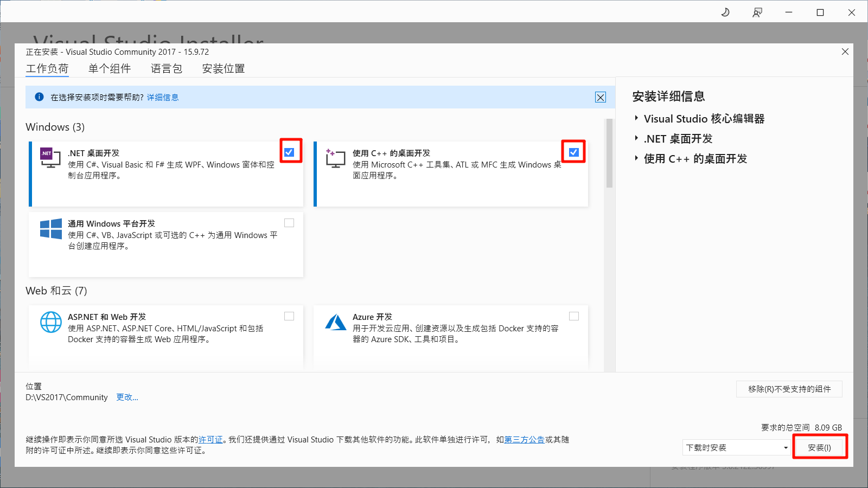
Task: Switch to the 安装位置 tab
Action: (224, 69)
